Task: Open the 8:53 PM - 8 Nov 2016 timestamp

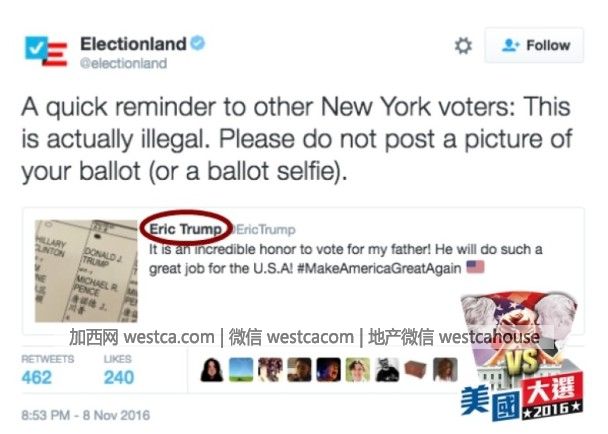Action: point(85,415)
